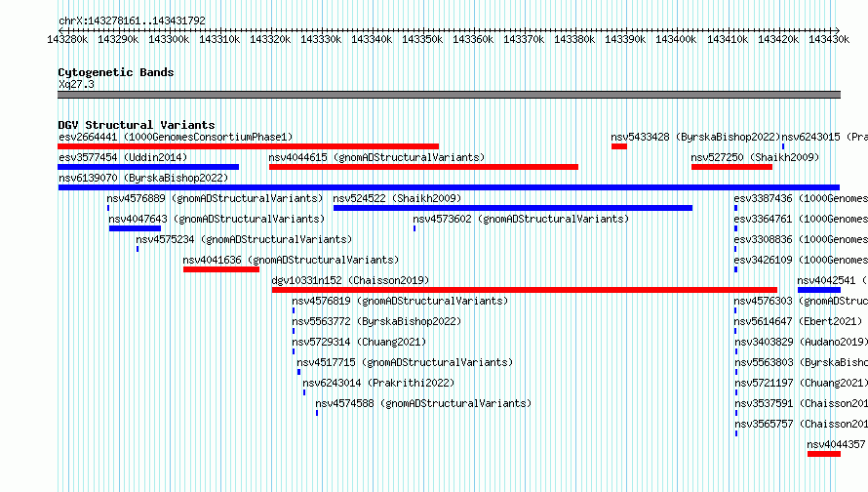Image resolution: width=868 pixels, height=492 pixels.
Task: Click the 143280k ruler label
Action: pos(67,39)
